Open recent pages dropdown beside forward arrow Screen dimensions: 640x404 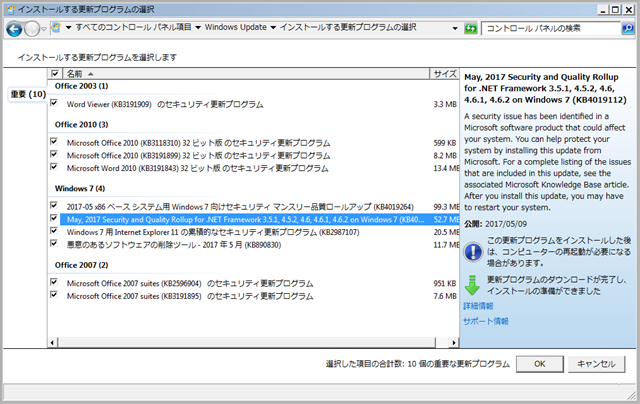coord(44,29)
